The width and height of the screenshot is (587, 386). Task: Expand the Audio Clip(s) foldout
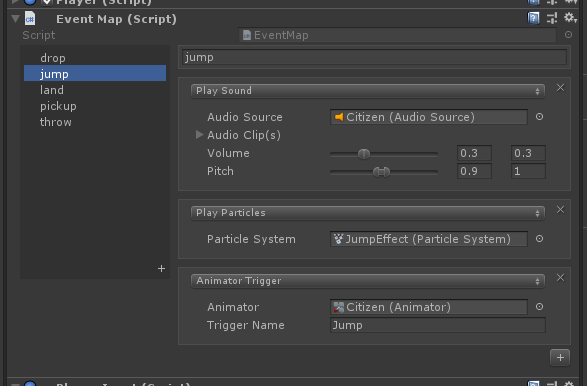200,135
